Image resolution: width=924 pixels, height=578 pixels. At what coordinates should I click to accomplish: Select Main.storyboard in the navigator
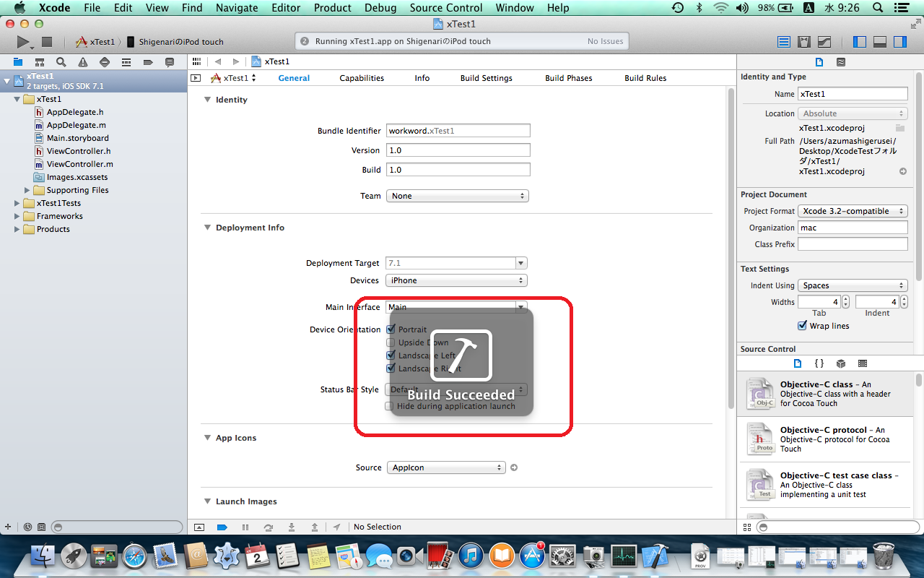pyautogui.click(x=78, y=138)
